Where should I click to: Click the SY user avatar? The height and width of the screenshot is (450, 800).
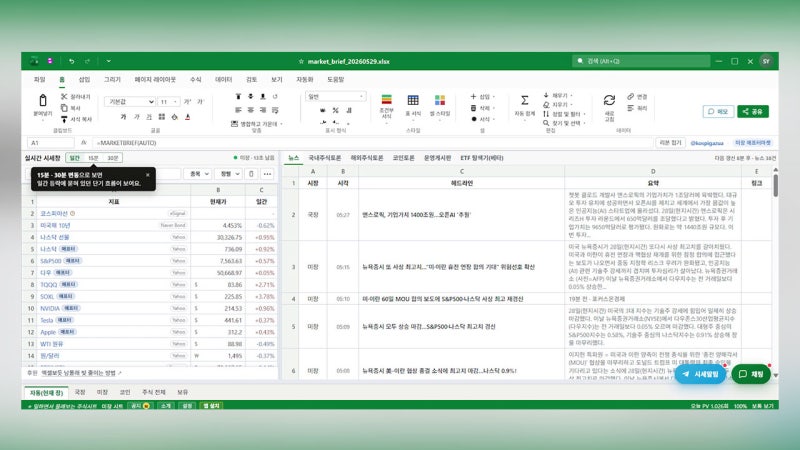[x=766, y=61]
